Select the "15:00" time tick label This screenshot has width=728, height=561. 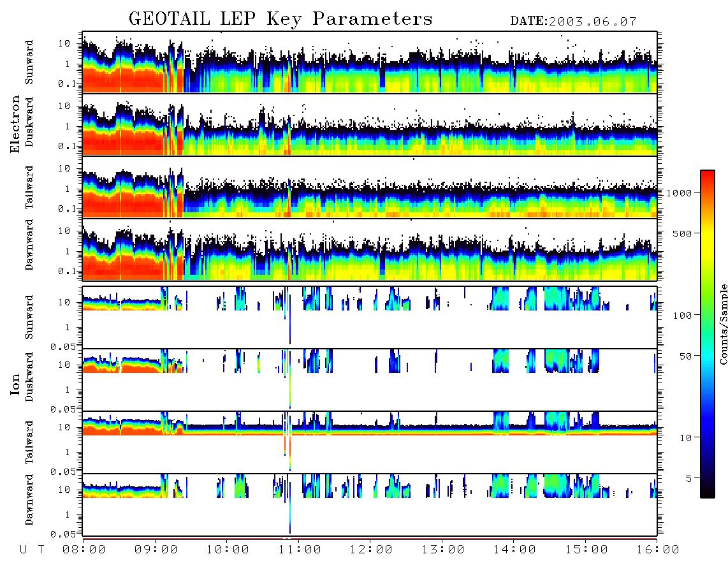586,550
